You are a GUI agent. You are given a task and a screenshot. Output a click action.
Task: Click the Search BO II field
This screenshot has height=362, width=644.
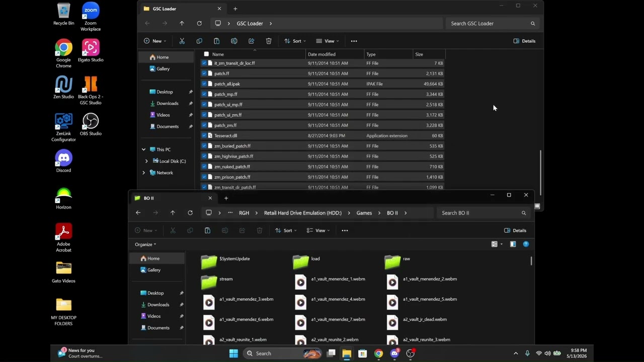(x=482, y=213)
